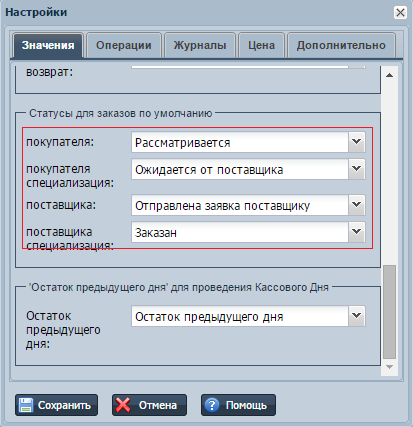
Task: Open the Журналы tab
Action: [200, 45]
